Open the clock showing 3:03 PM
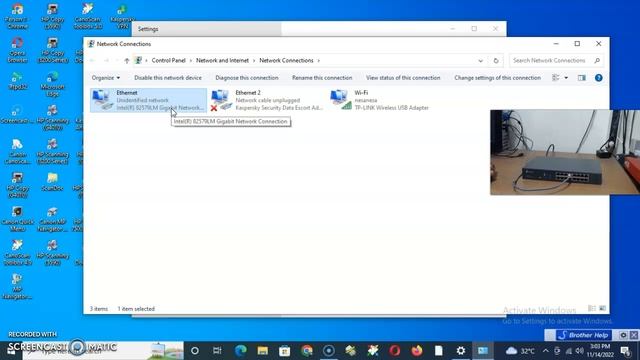Image resolution: width=640 pixels, height=360 pixels. (601, 351)
